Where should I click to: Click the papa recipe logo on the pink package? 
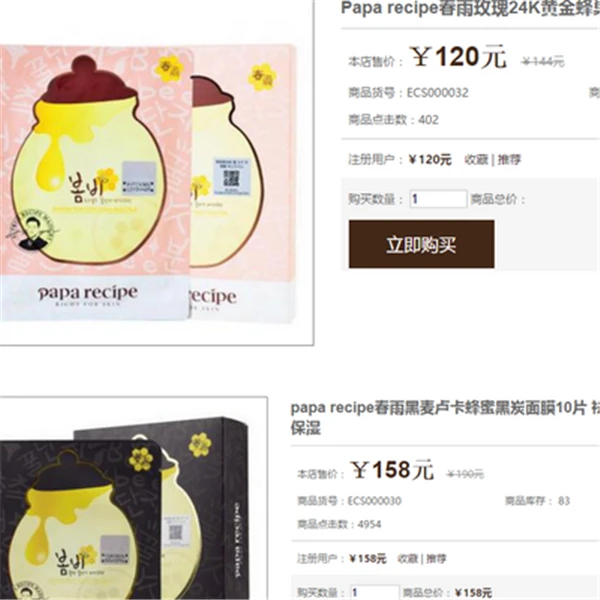click(x=88, y=295)
